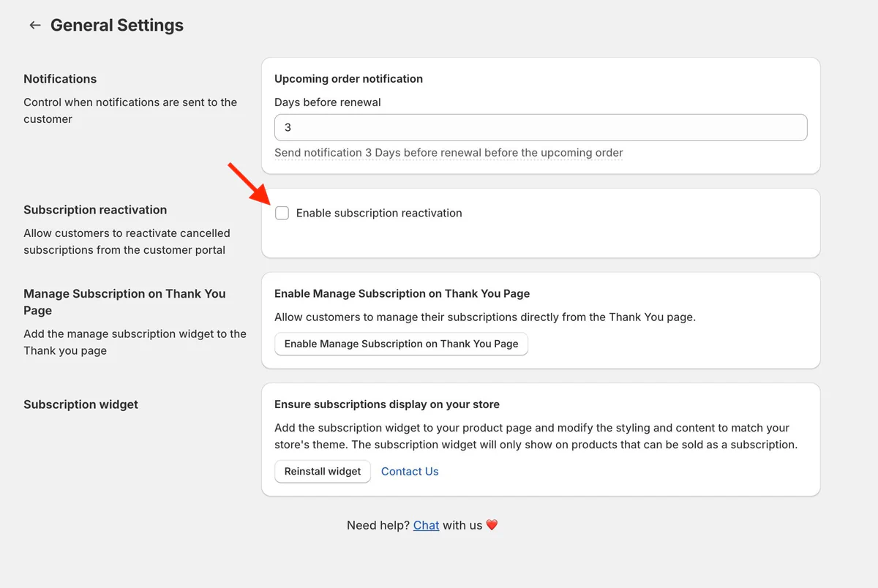This screenshot has height=588, width=878.
Task: Click 'Allow customers to reactivate cancelled subscriptions' description
Action: tap(127, 241)
